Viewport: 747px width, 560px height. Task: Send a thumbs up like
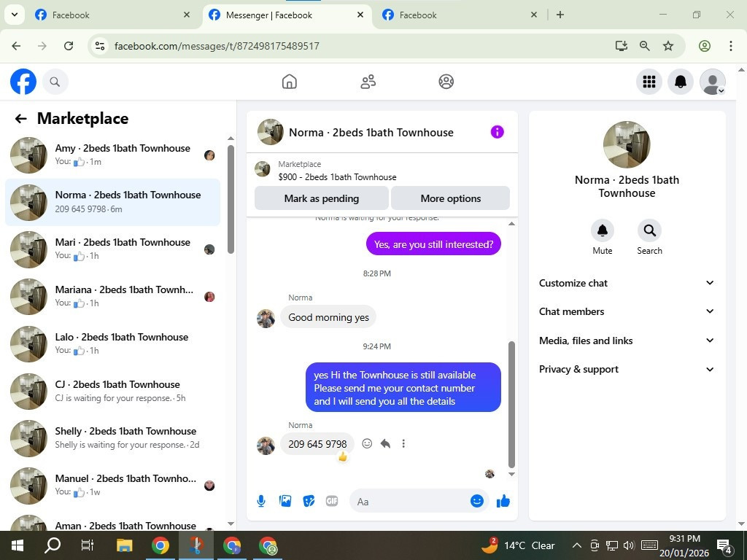click(503, 501)
